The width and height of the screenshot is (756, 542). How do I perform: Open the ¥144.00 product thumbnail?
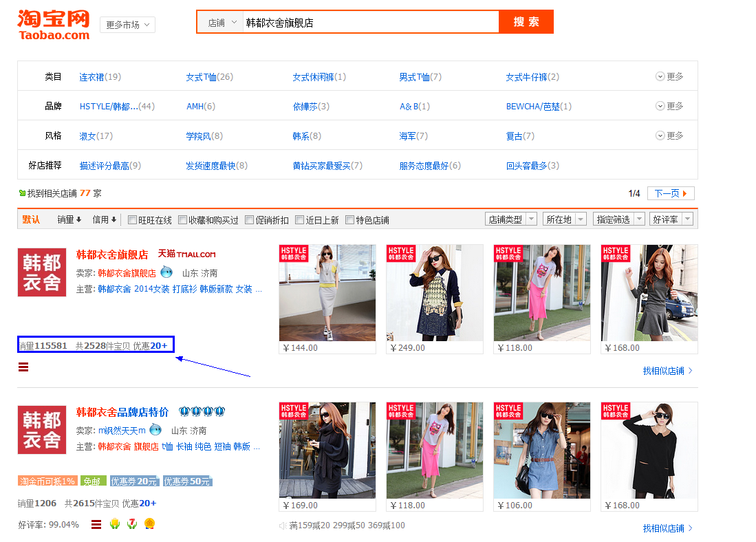point(327,293)
